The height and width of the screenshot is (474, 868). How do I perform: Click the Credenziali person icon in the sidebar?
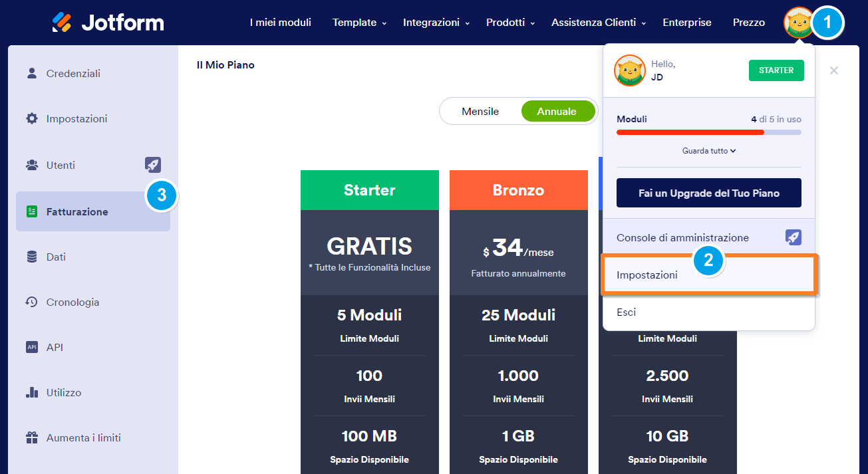(x=32, y=73)
